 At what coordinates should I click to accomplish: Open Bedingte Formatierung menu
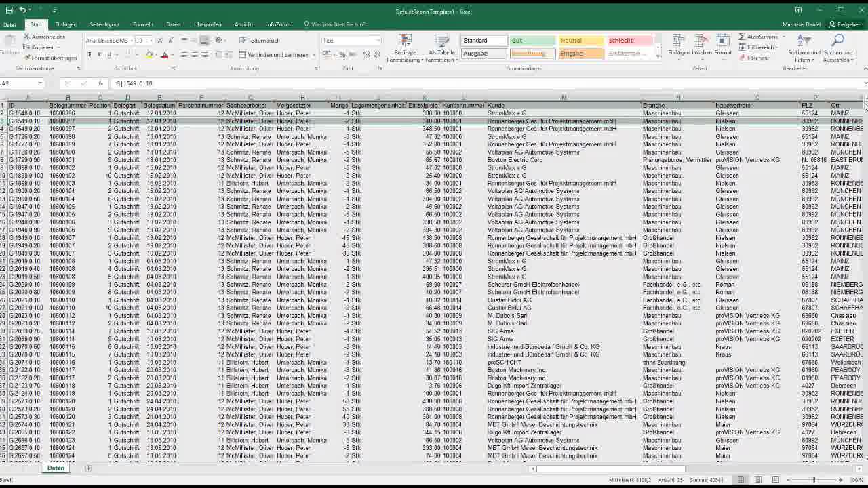pos(405,48)
